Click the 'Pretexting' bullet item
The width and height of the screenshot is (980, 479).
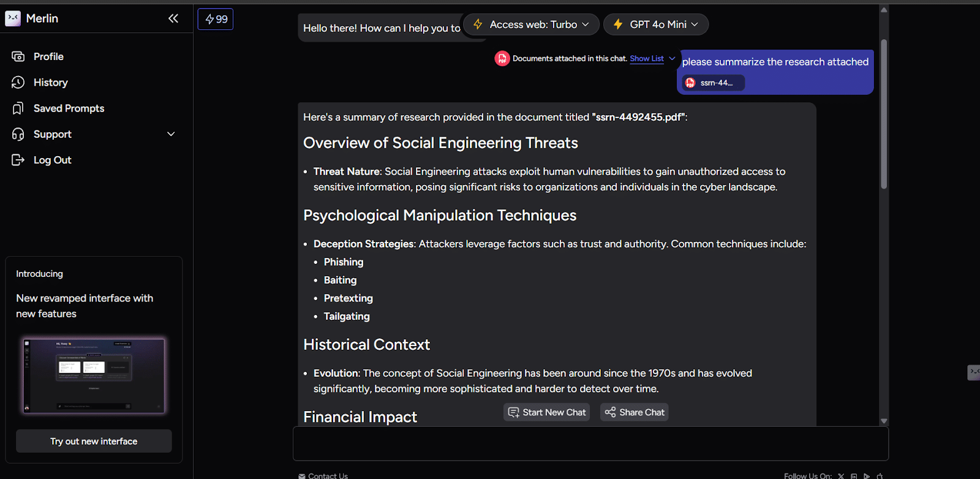[x=348, y=298]
